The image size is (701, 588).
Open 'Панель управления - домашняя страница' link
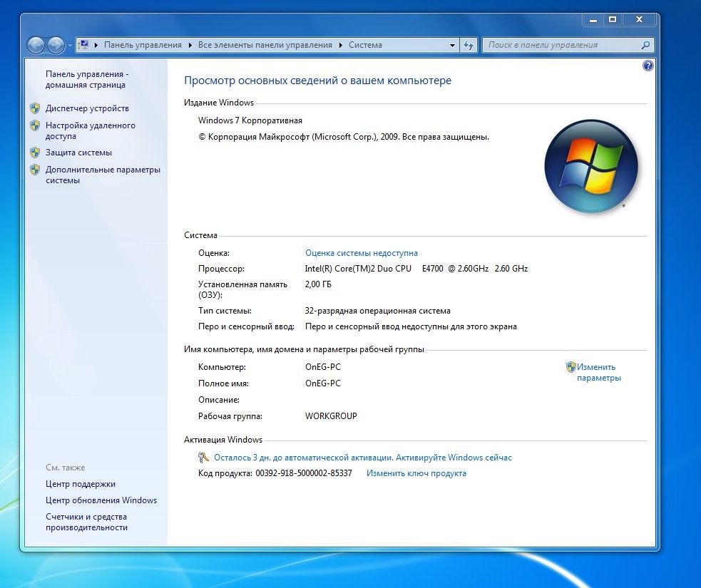pyautogui.click(x=87, y=80)
